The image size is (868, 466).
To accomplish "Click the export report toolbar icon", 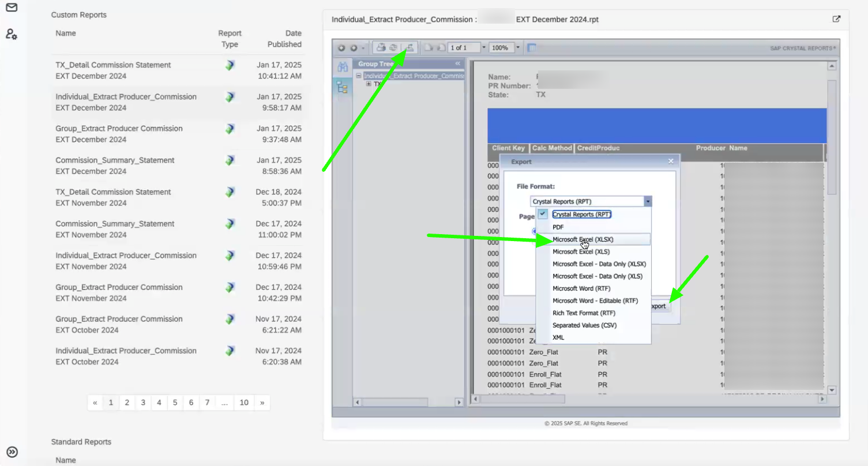I will 409,47.
